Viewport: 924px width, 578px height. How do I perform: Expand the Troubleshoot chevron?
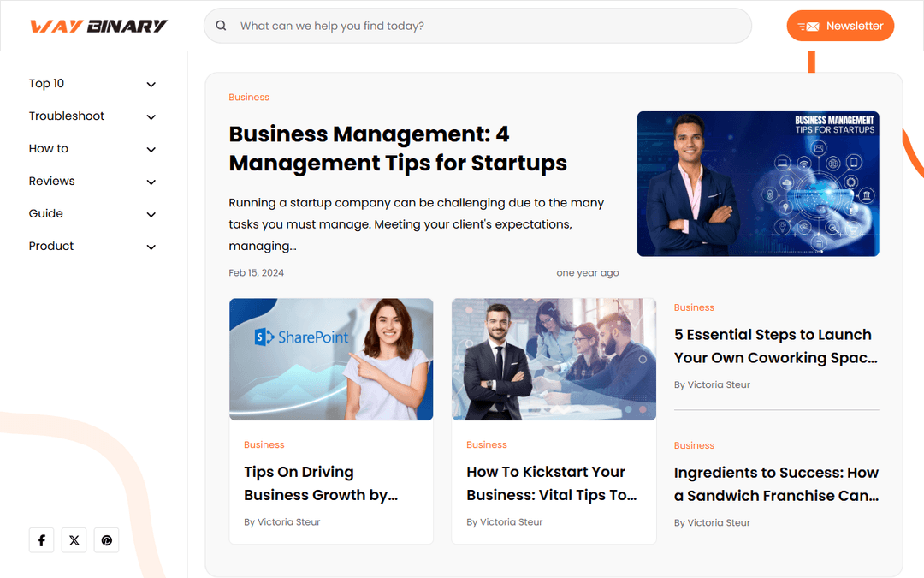[151, 116]
